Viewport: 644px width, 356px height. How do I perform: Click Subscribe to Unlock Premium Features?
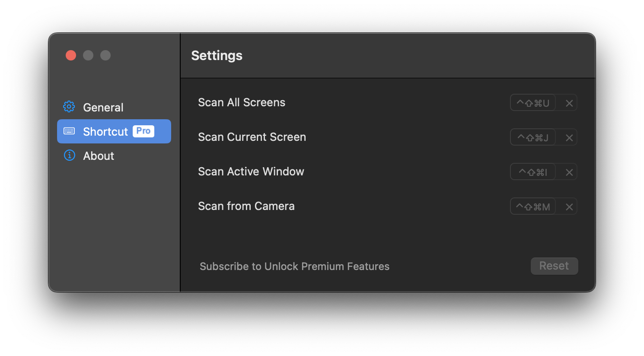(294, 266)
